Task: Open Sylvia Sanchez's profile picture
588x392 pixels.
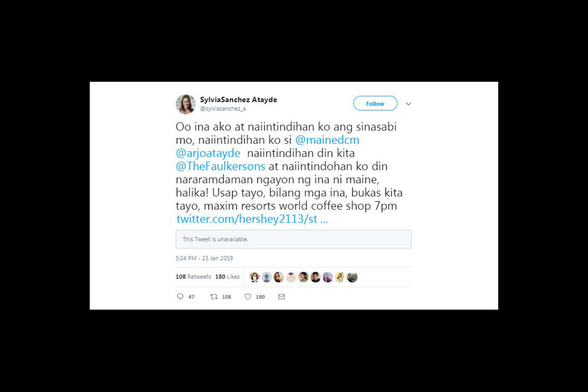Action: tap(186, 104)
